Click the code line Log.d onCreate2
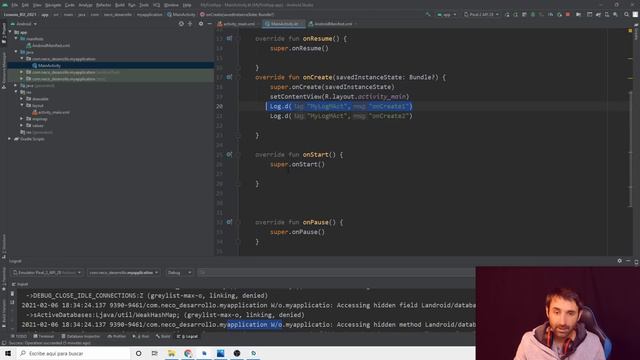Image resolution: width=640 pixels, height=360 pixels. pyautogui.click(x=341, y=116)
